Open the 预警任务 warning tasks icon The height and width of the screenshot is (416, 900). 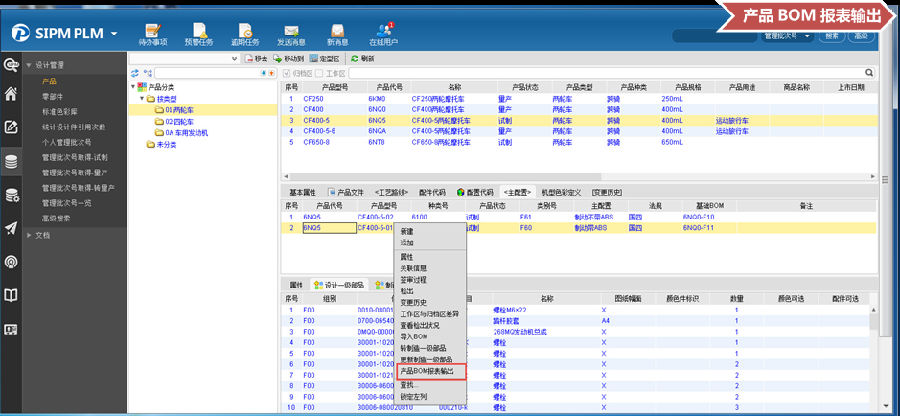coord(198,34)
